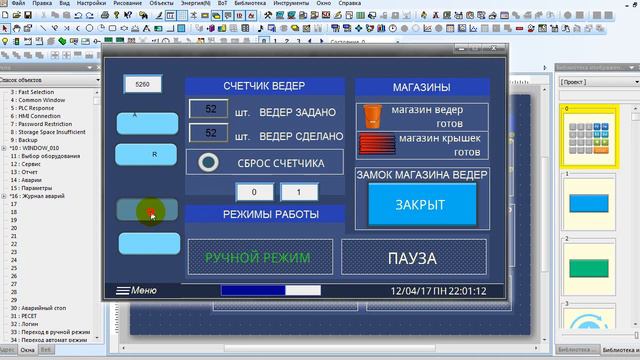Switch to the Окна tab
Screen dimensions: 640x360
(x=27, y=350)
